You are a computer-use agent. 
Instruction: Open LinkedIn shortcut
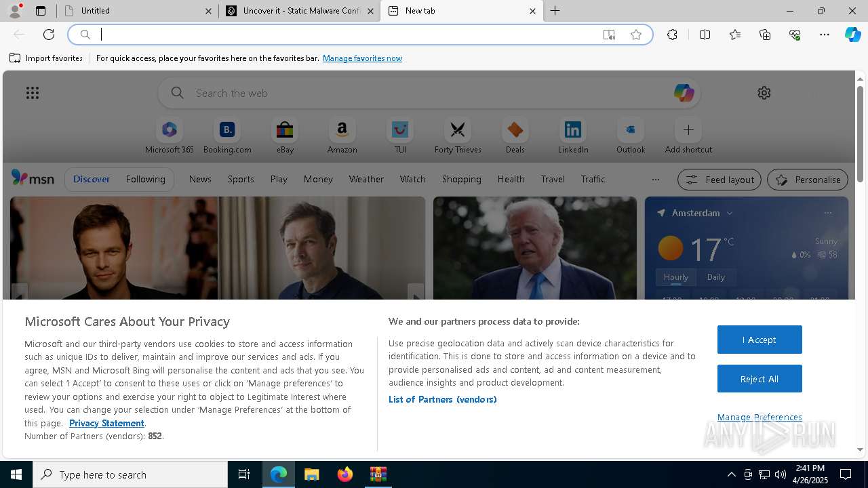point(573,136)
